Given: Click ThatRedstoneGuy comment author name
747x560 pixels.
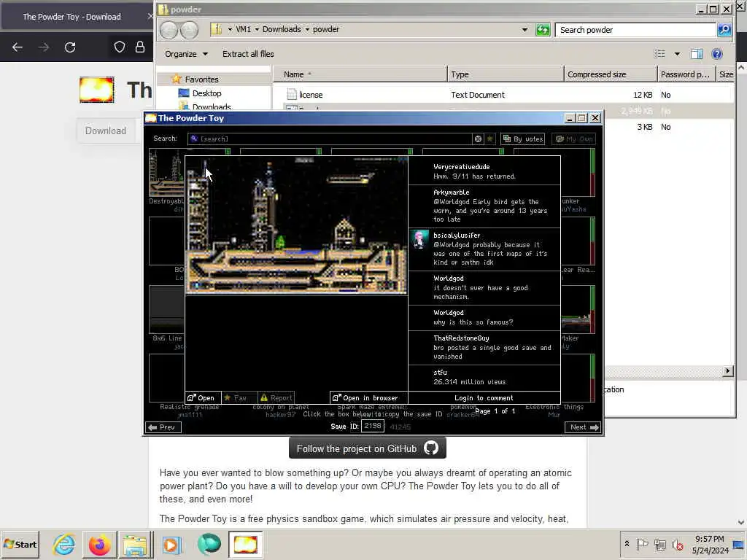Looking at the screenshot, I should coord(461,338).
